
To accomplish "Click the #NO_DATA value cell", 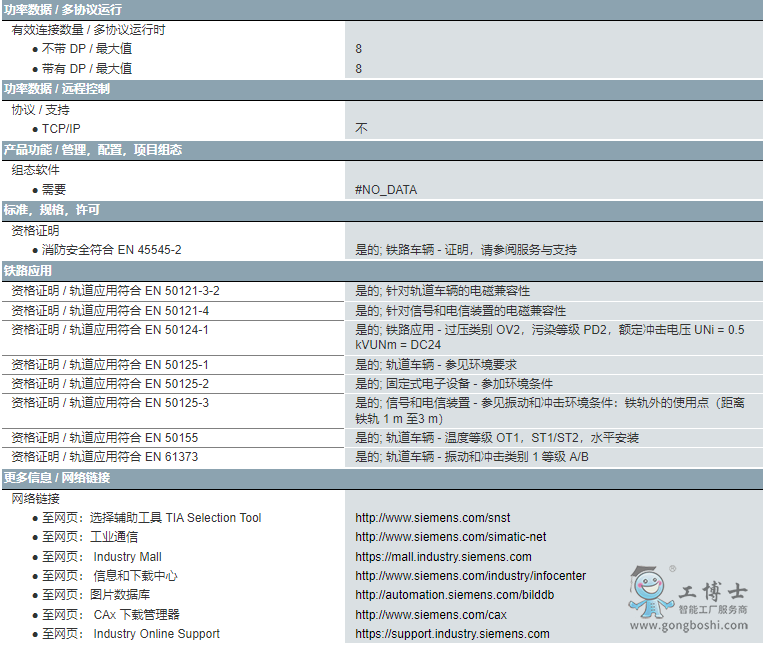I will point(386,190).
